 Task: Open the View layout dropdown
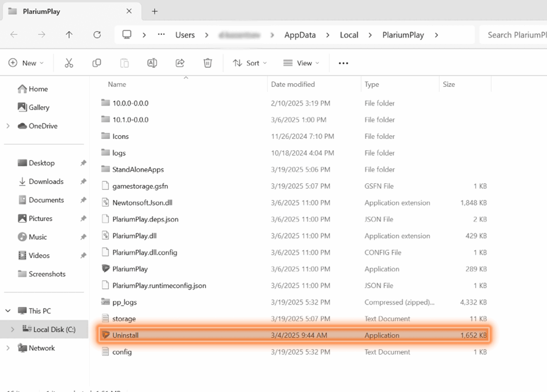tap(301, 63)
